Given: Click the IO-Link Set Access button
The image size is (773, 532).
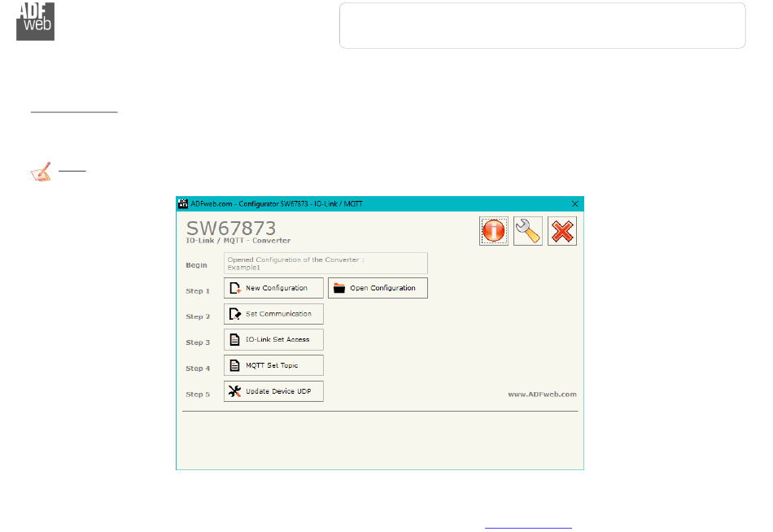Looking at the screenshot, I should point(273,340).
